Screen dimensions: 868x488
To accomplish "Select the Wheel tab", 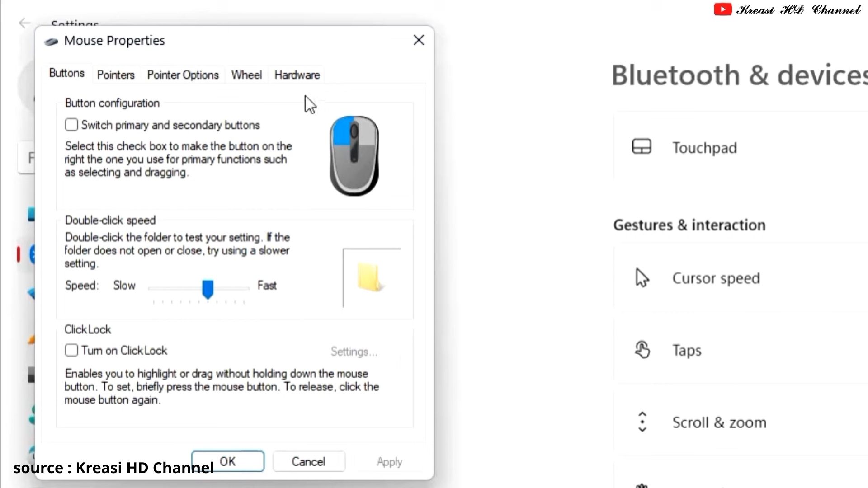I will [246, 75].
